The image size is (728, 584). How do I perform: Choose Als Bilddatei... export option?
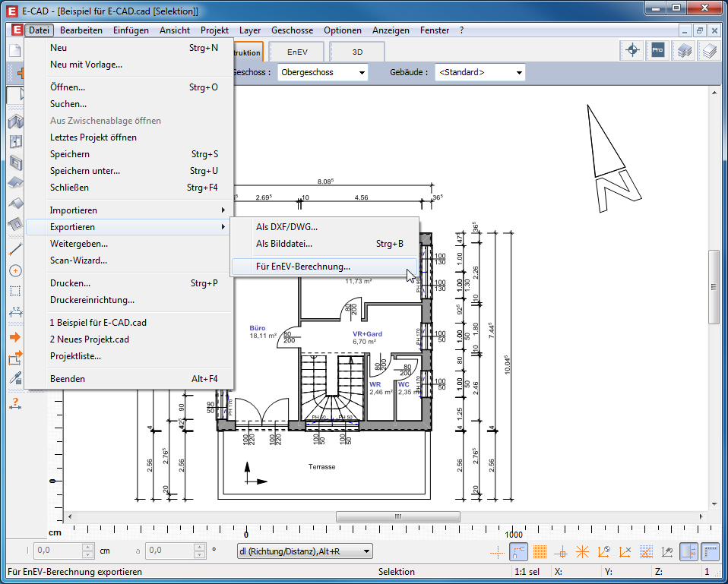(324, 244)
